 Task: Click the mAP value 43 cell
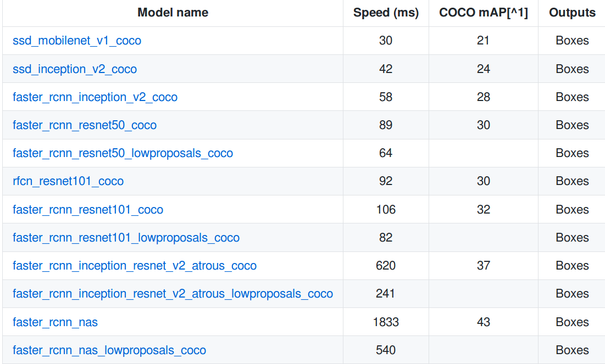484,322
